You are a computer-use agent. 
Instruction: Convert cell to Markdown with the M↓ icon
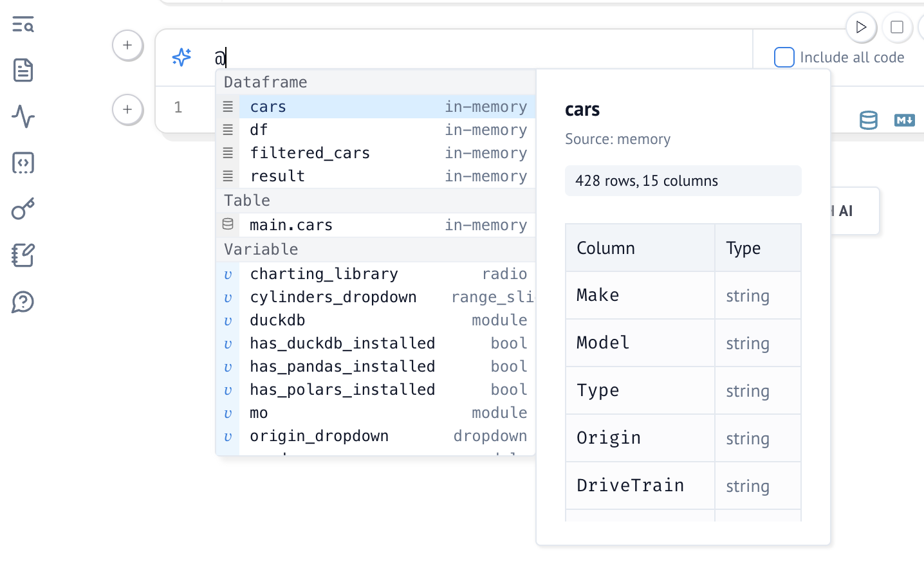click(x=904, y=120)
